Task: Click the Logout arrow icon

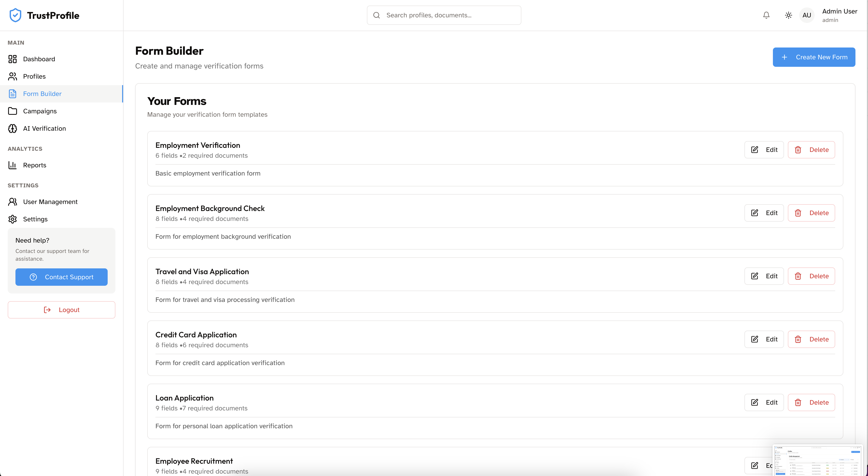Action: [47, 310]
